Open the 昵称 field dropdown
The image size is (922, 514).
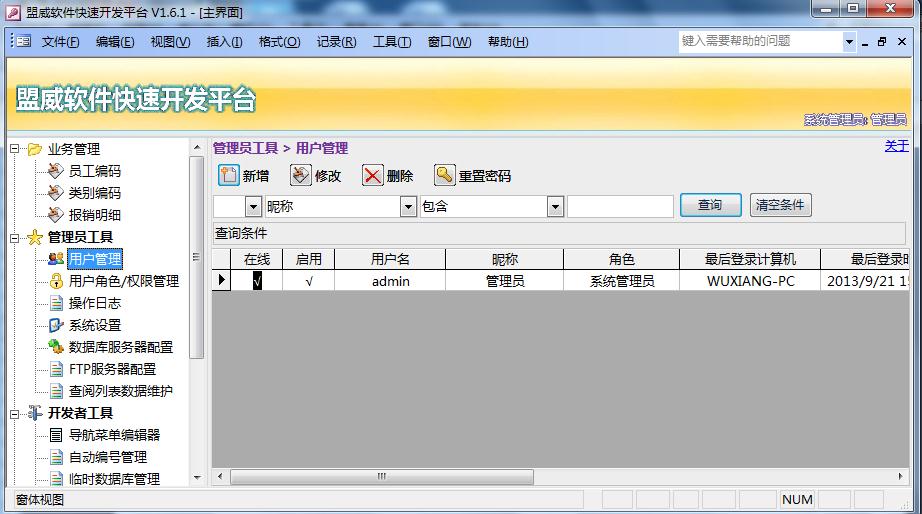[x=408, y=206]
